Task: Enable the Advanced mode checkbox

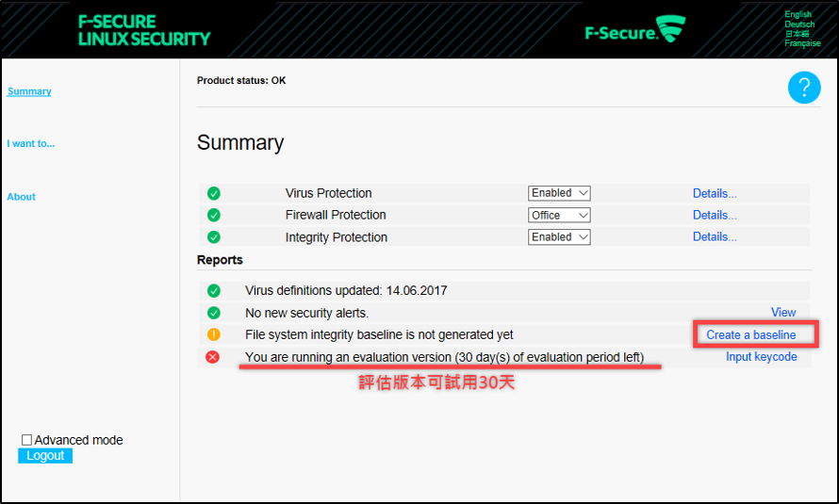Action: coord(27,440)
